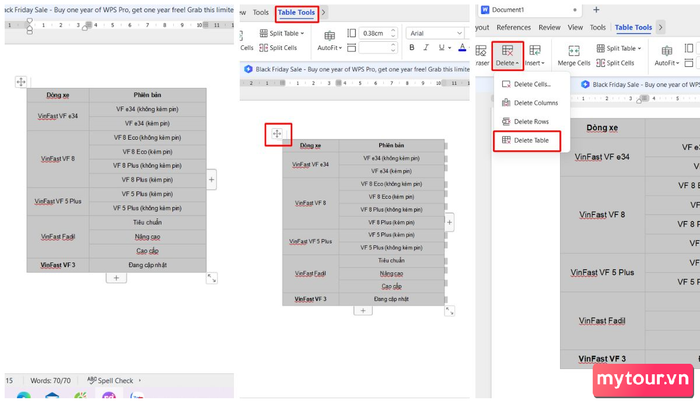Click 'Dòng xe' header in right table
This screenshot has width=700, height=405.
[602, 128]
